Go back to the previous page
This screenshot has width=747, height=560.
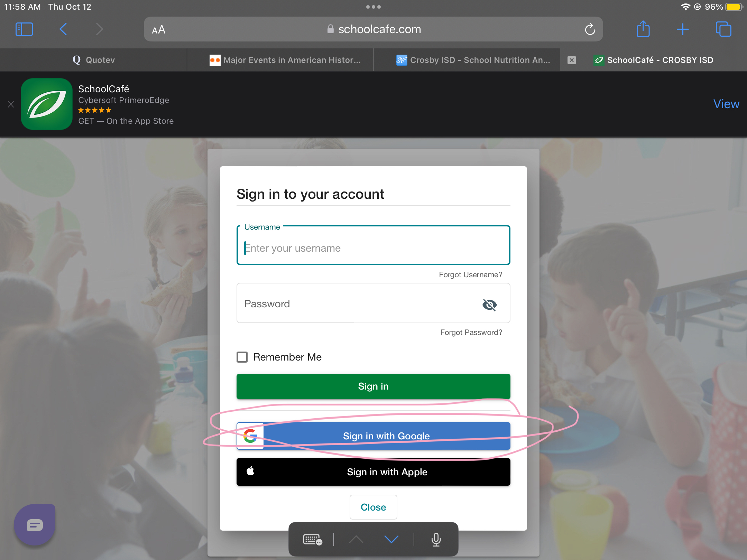coord(63,29)
